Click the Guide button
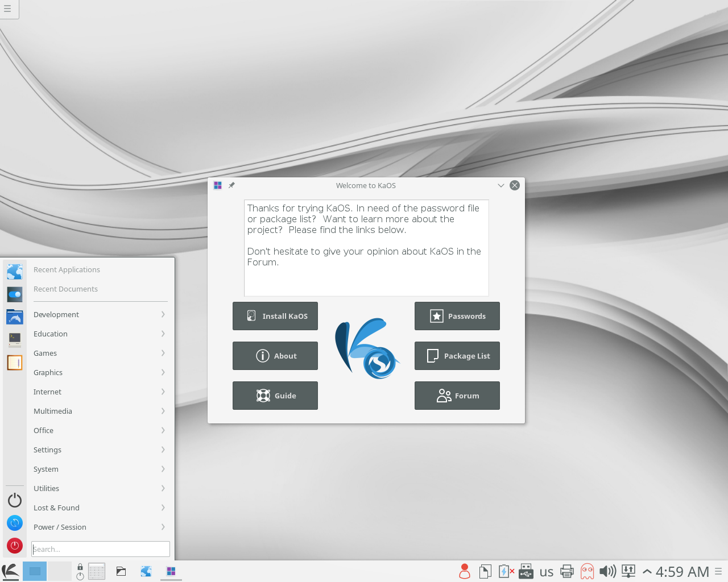This screenshot has height=582, width=728. 275,396
